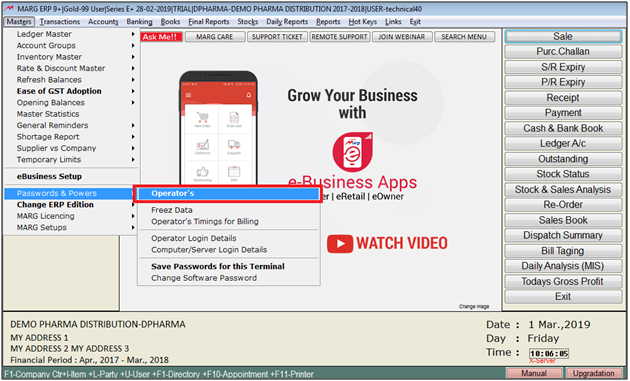This screenshot has height=381, width=630.
Task: Select Change ERP Edition entry
Action: [72, 205]
